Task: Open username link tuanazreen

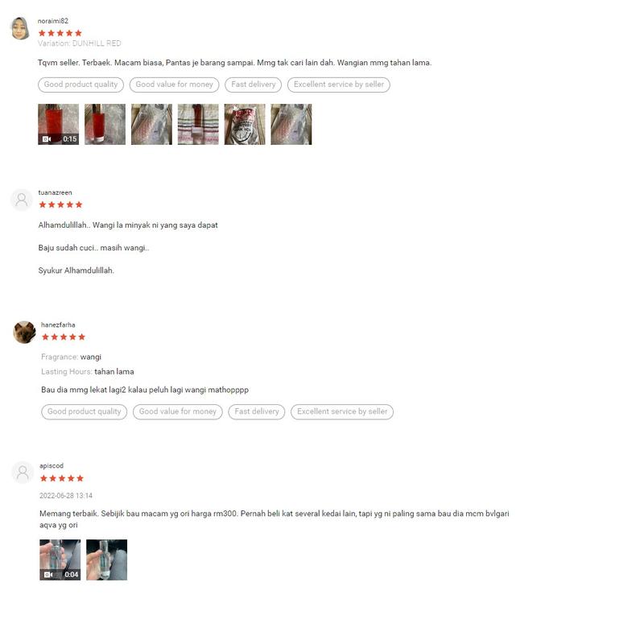Action: coord(55,192)
